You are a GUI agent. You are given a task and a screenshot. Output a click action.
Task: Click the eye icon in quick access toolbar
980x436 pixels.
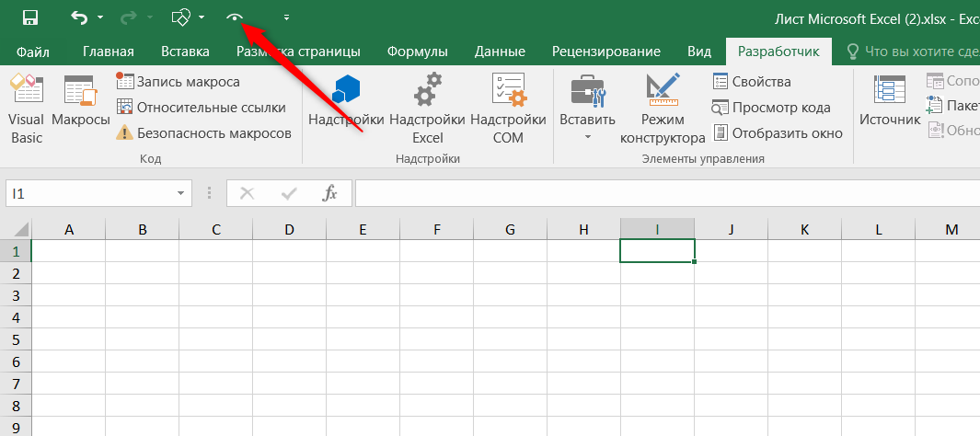235,17
